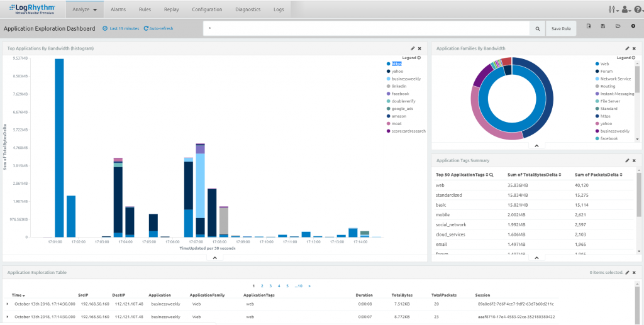Viewport: 644px width, 325px height.
Task: Go to page 3 of table
Action: click(270, 286)
